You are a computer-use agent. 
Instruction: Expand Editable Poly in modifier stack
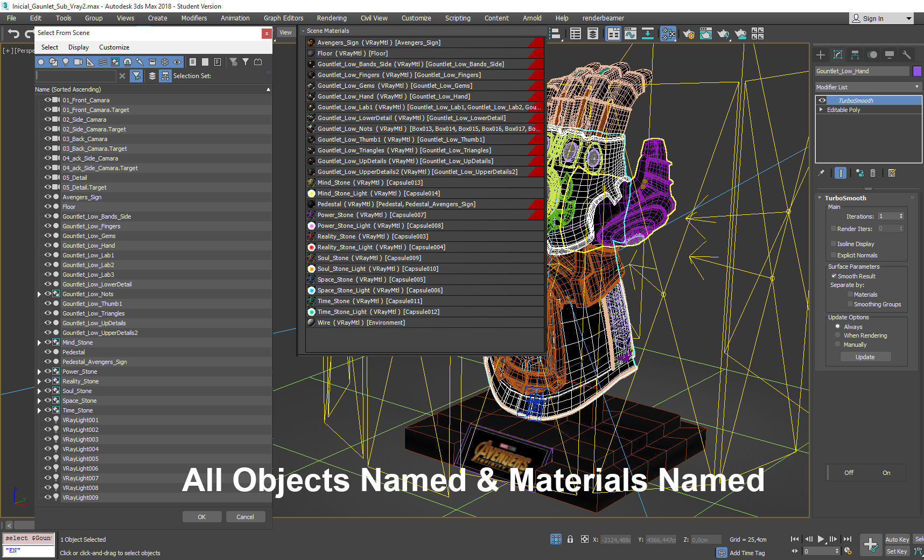coord(821,109)
